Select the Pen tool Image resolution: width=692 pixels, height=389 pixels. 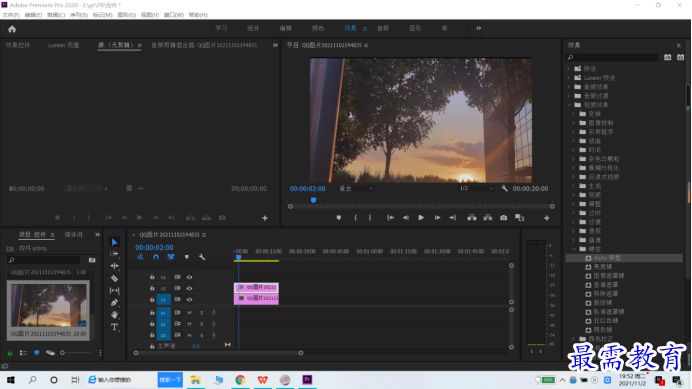[x=114, y=302]
